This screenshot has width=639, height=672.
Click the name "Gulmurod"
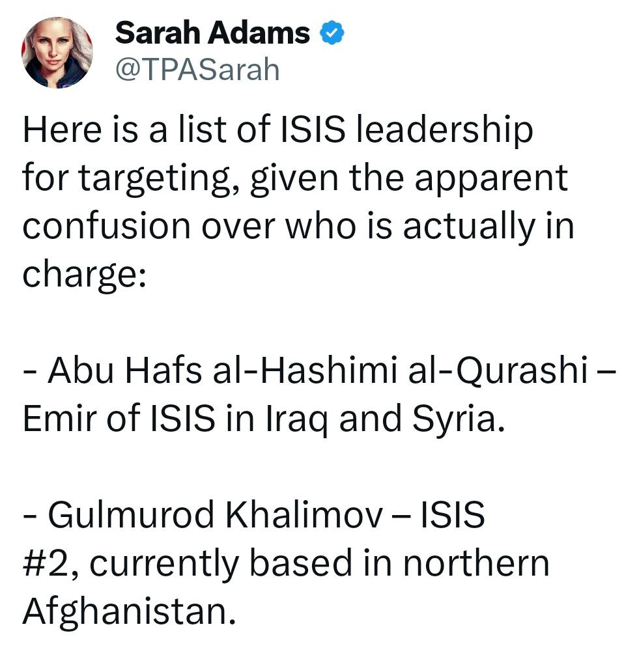click(130, 516)
